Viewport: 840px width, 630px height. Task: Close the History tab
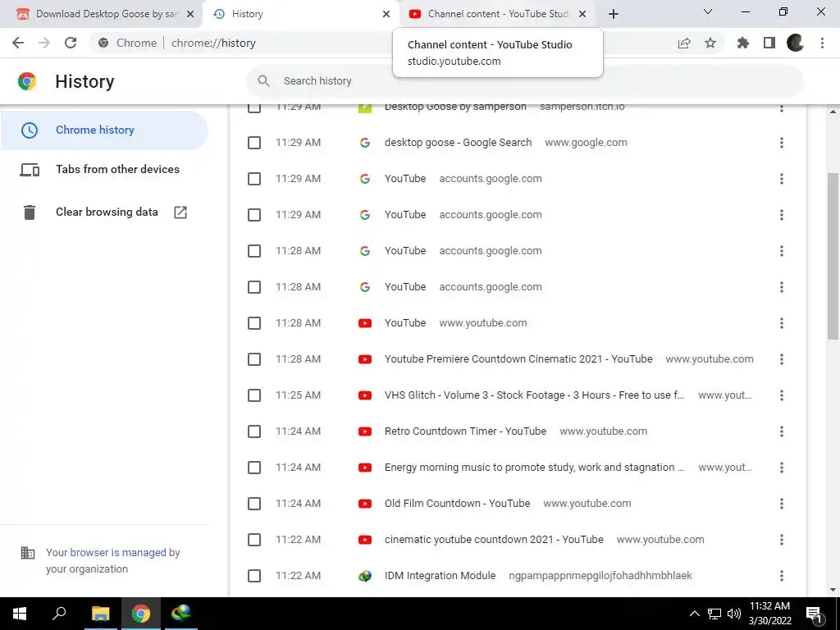386,14
